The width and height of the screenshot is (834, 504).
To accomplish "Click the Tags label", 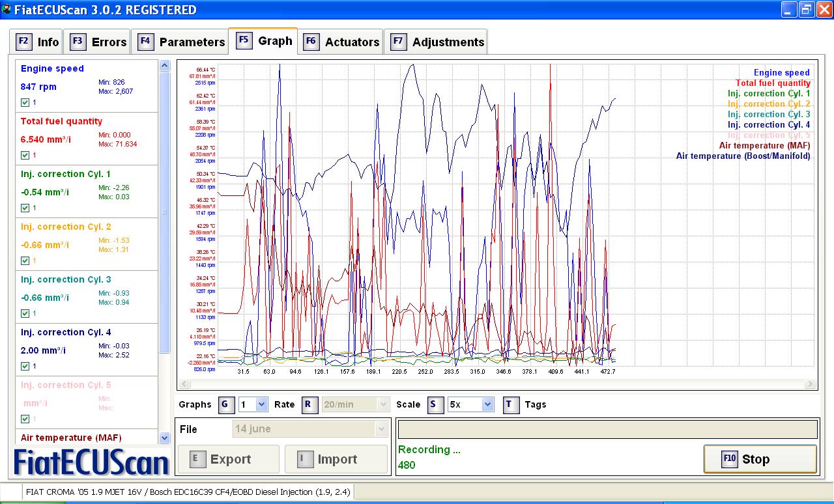I will point(536,404).
